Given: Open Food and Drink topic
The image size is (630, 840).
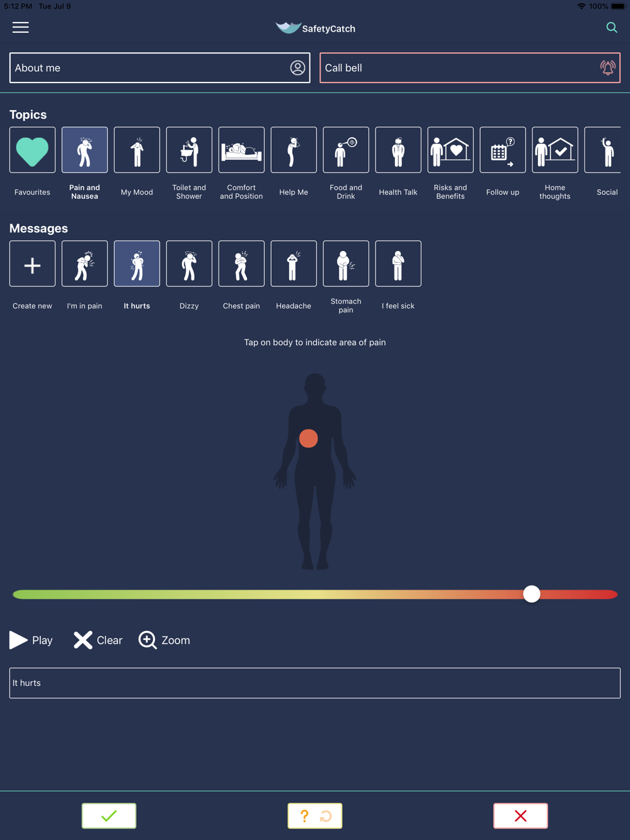Looking at the screenshot, I should [x=346, y=150].
